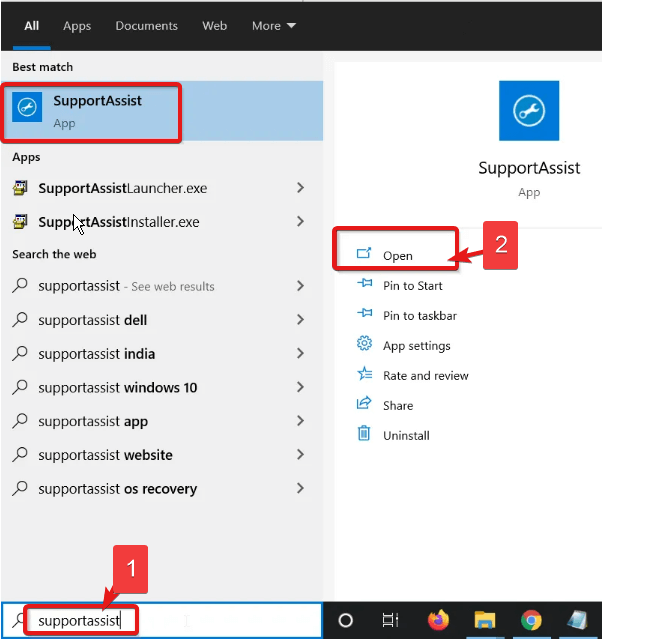Select Pin to taskbar option
This screenshot has width=671, height=640.
click(x=419, y=316)
